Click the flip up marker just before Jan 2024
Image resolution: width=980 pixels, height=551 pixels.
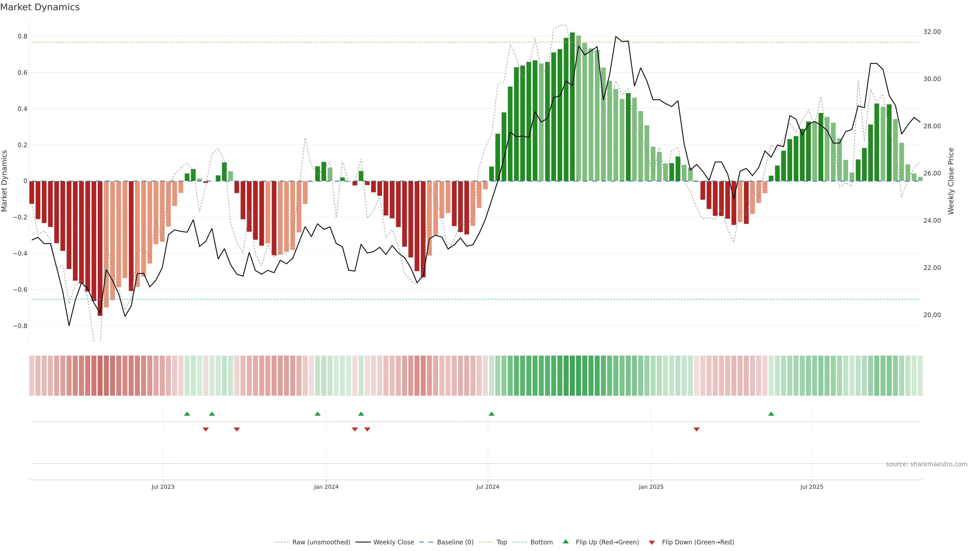tap(318, 414)
